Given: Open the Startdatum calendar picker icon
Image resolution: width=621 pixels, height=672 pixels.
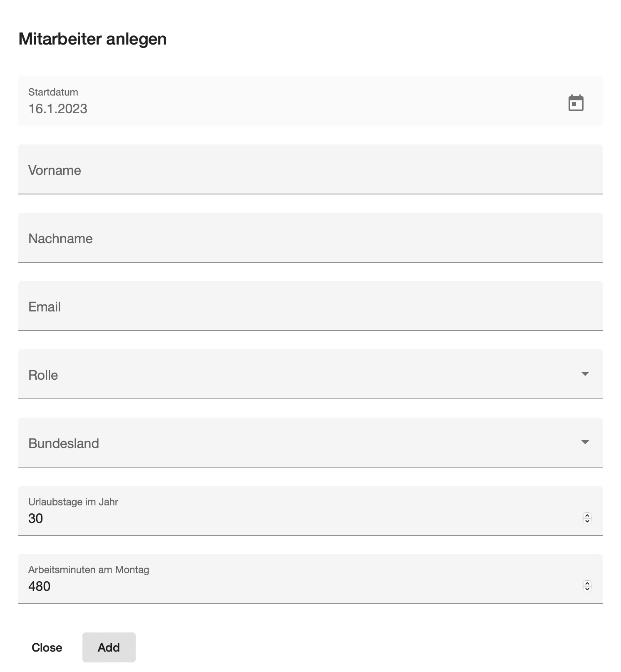Looking at the screenshot, I should coord(576,103).
